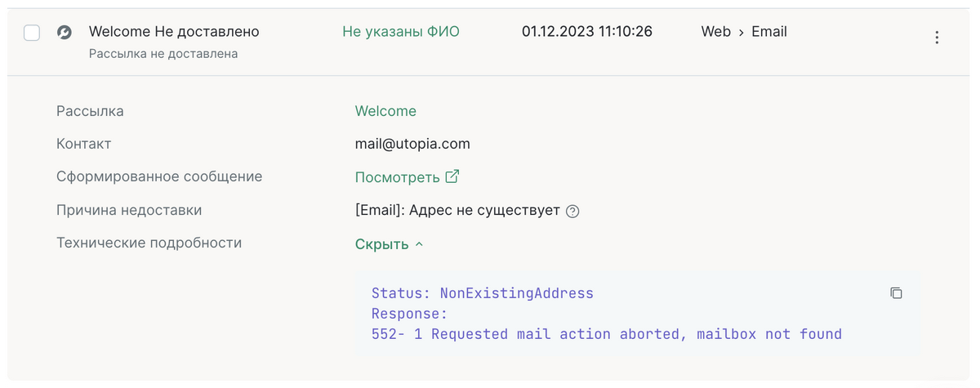
Task: Click the mail@utopia.com contact address
Action: [412, 144]
